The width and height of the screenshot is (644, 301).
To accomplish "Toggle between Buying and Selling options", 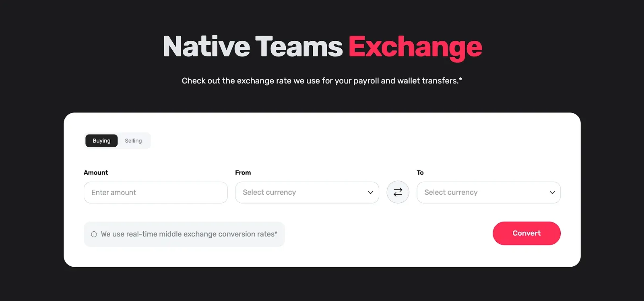I will pyautogui.click(x=117, y=141).
